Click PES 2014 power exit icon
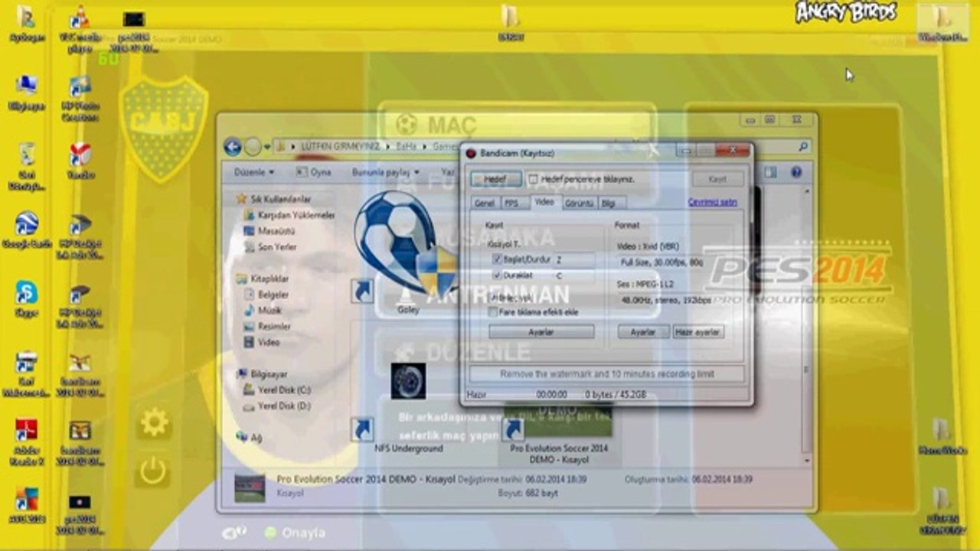 152,471
